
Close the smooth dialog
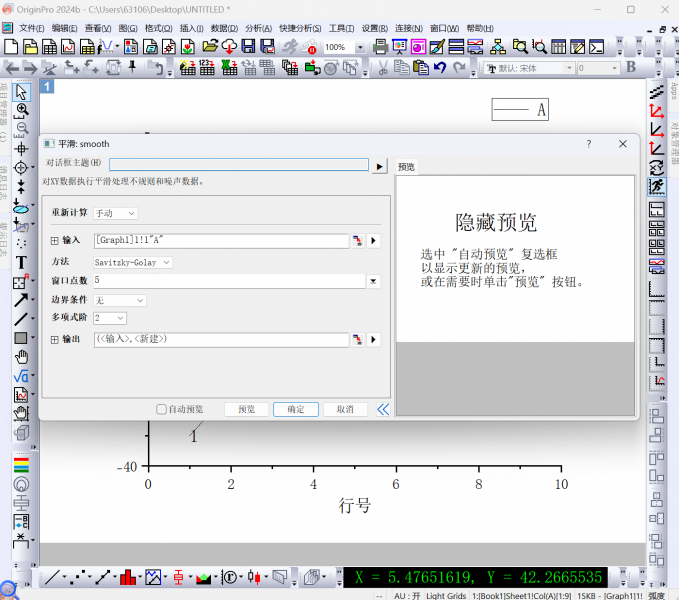pos(623,144)
